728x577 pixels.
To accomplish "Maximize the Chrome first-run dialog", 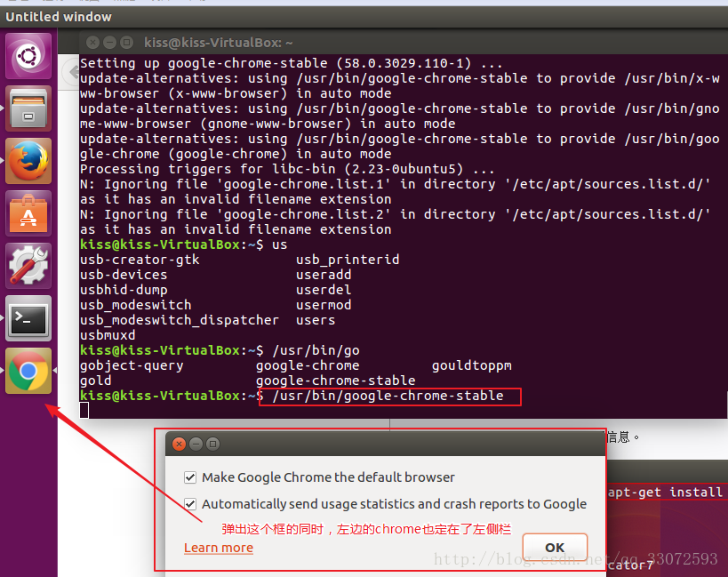I will tap(212, 444).
